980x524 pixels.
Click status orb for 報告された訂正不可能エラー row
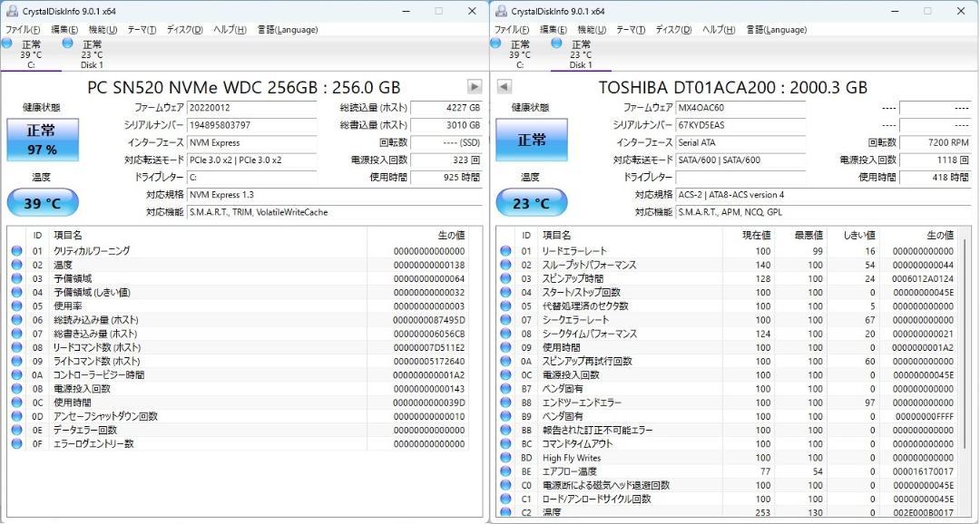(x=505, y=430)
